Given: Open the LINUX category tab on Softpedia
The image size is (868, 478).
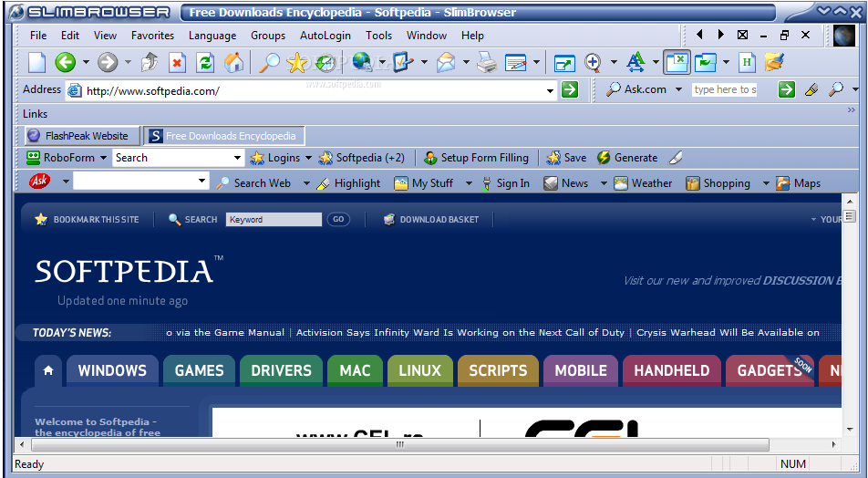Looking at the screenshot, I should click(x=420, y=370).
